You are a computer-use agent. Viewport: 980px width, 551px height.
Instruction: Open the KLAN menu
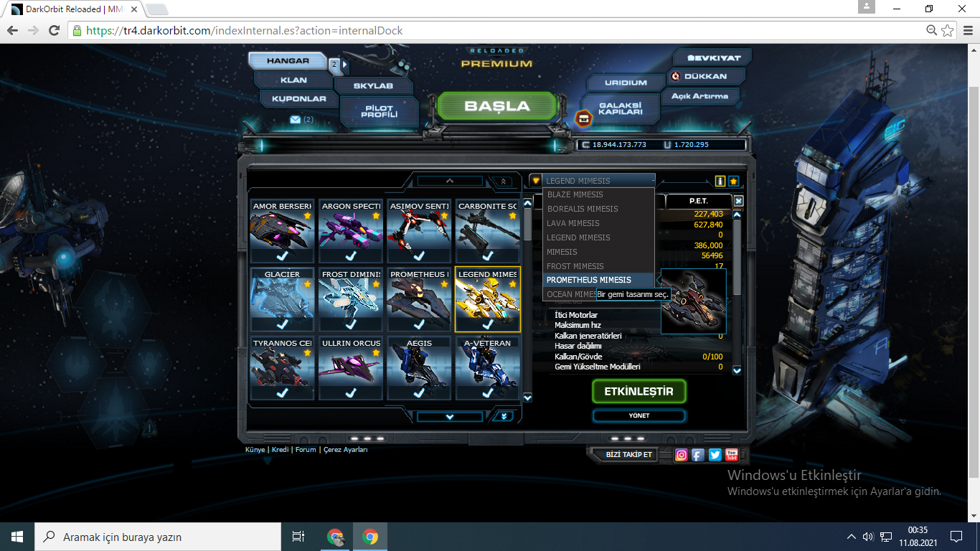tap(293, 80)
